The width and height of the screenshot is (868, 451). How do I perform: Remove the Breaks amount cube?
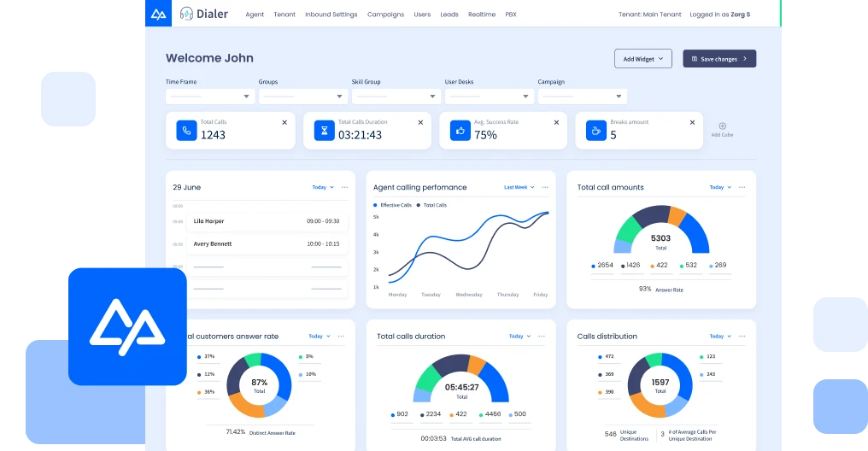pyautogui.click(x=692, y=122)
